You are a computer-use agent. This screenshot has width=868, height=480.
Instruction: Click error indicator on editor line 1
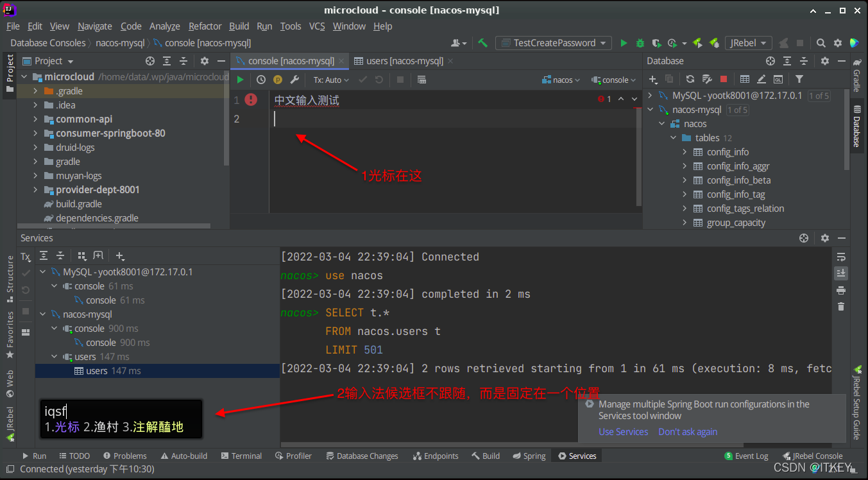click(x=251, y=99)
